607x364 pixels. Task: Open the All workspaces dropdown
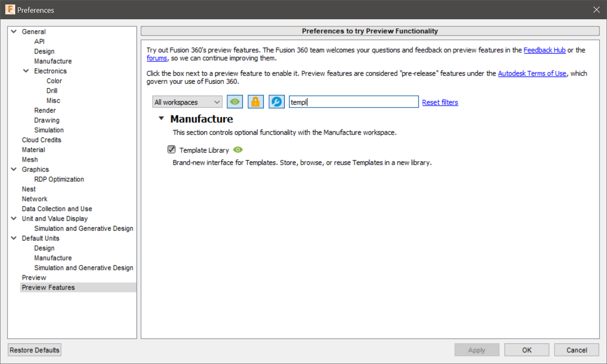[x=187, y=102]
